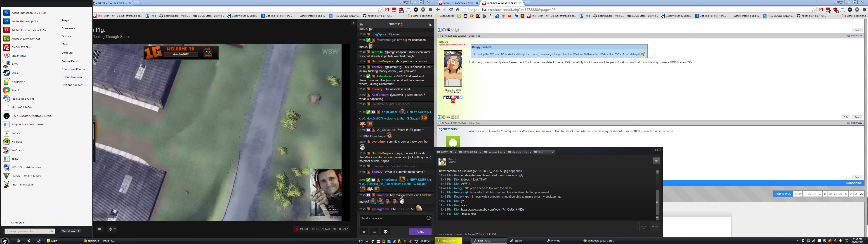Open Documents from the Start menu
The width and height of the screenshot is (868, 244).
pos(68,28)
